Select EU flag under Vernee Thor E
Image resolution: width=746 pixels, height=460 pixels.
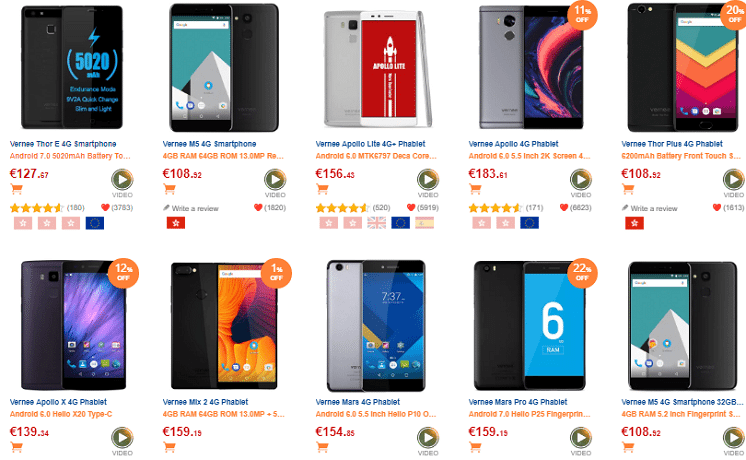95,223
